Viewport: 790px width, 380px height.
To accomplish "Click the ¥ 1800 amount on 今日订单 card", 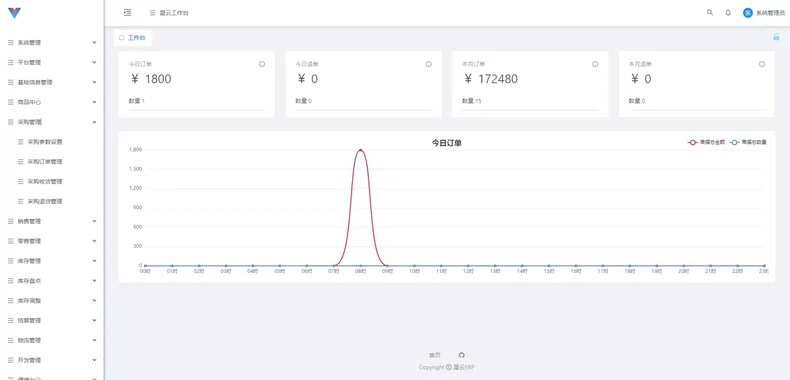I will pyautogui.click(x=150, y=79).
